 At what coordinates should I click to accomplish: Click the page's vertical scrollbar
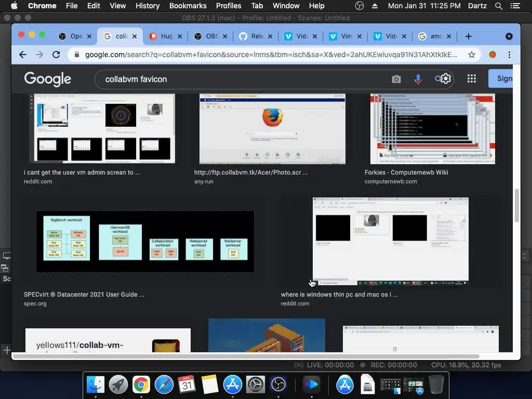pyautogui.click(x=517, y=205)
